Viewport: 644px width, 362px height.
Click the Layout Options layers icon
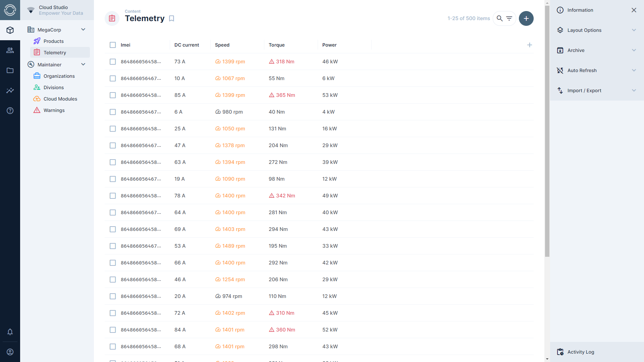(x=560, y=30)
